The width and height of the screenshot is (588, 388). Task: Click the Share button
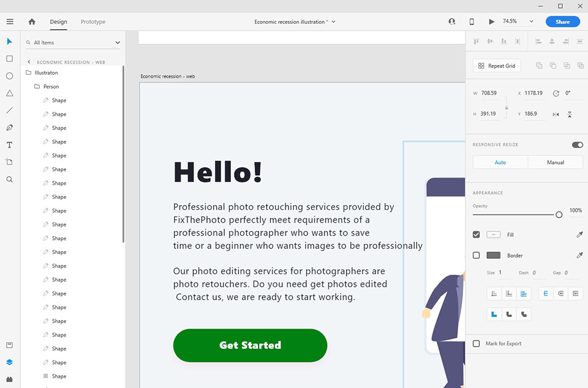562,21
